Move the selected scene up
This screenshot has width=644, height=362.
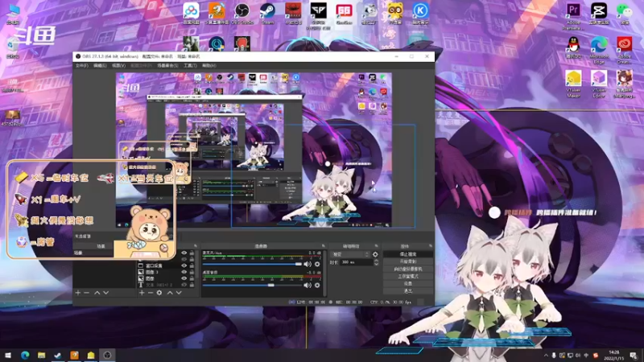pyautogui.click(x=97, y=293)
